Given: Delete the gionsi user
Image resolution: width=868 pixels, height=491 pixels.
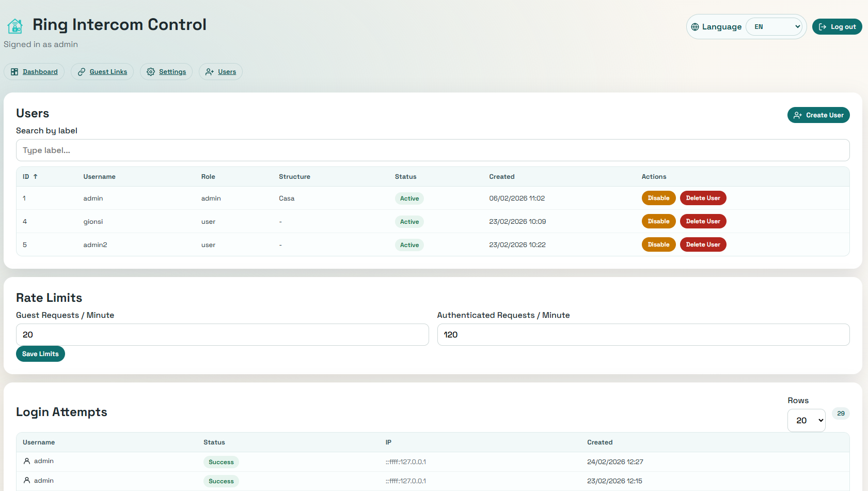Looking at the screenshot, I should 703,221.
